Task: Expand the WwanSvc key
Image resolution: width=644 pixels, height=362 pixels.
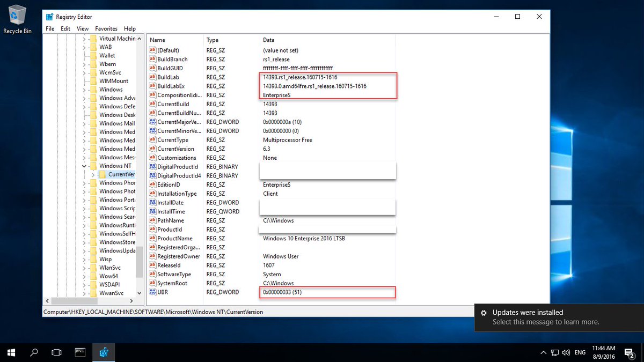Action: (x=84, y=293)
